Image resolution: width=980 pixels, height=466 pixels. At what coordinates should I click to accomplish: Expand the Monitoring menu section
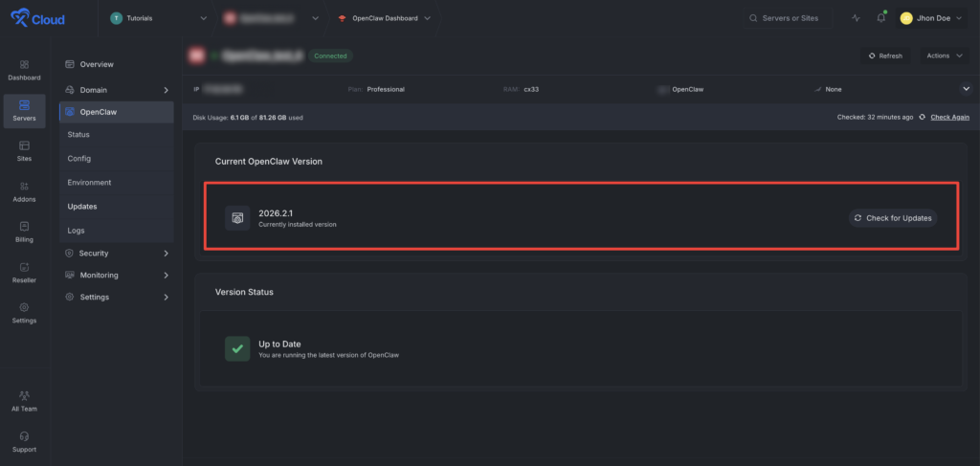point(117,276)
